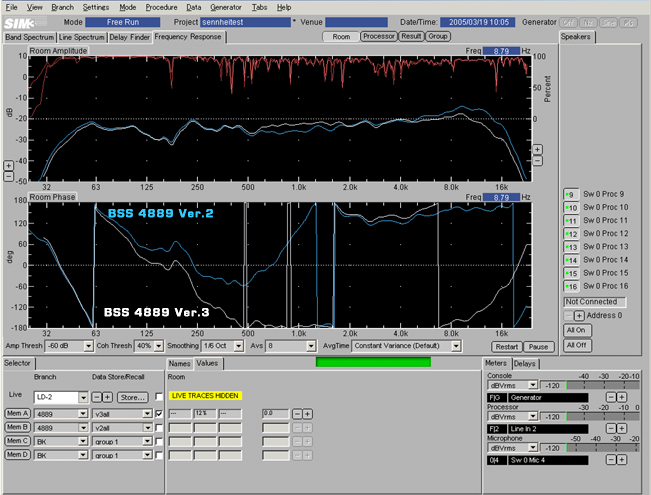Open the Live branch LD-2 dropdown
The image size is (651, 495).
click(83, 398)
